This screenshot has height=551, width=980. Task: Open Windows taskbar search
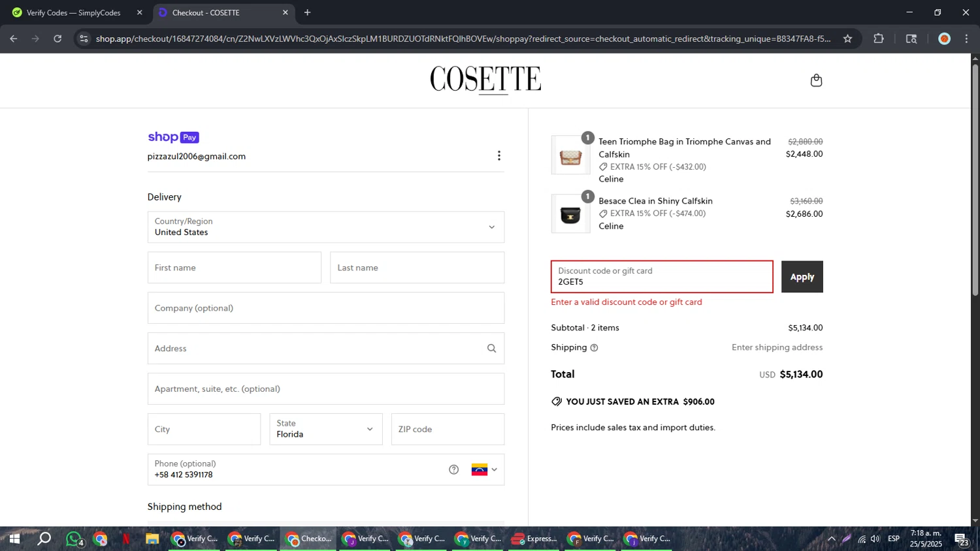click(44, 539)
